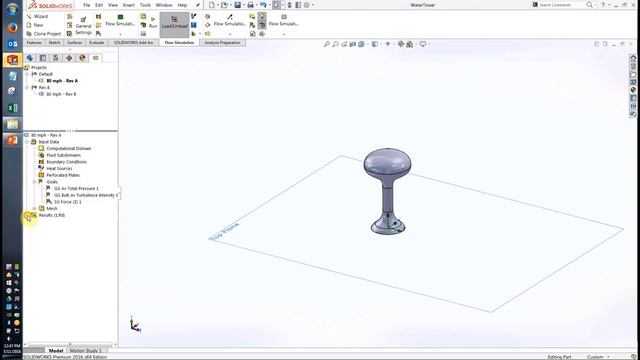Open the View menu
This screenshot has height=360, width=640.
click(x=113, y=5)
